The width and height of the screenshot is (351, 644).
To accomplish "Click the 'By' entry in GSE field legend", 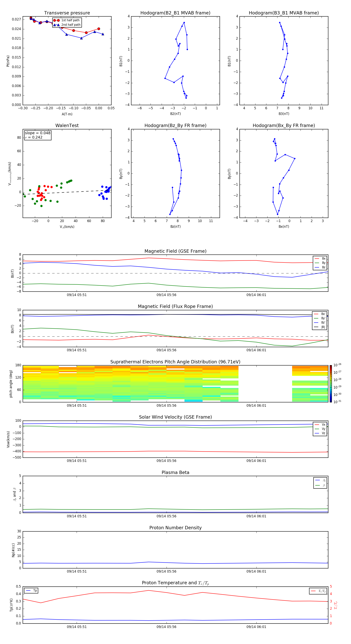I will 320,263.
